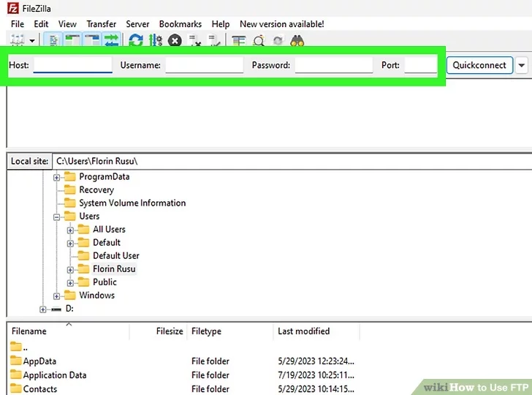Open the Bookmarks menu
The width and height of the screenshot is (532, 395).
[180, 24]
